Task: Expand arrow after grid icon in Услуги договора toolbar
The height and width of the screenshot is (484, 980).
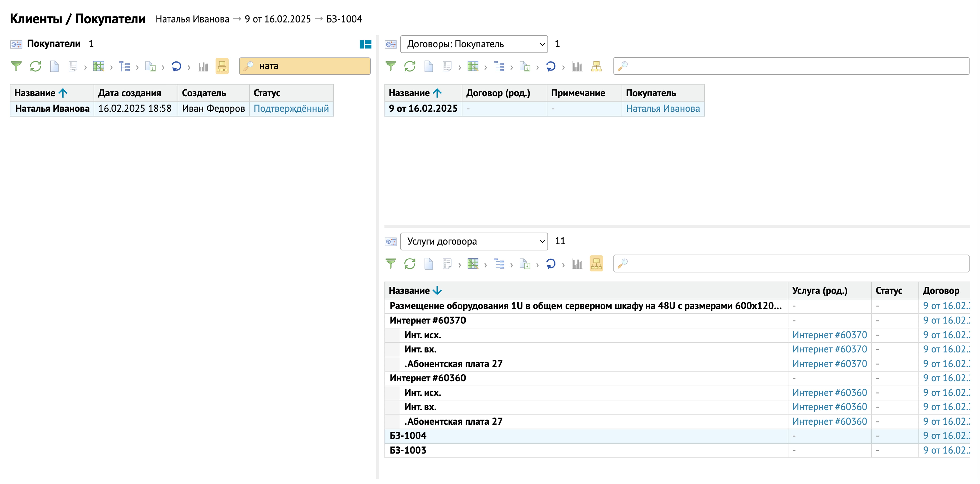Action: [x=485, y=265]
